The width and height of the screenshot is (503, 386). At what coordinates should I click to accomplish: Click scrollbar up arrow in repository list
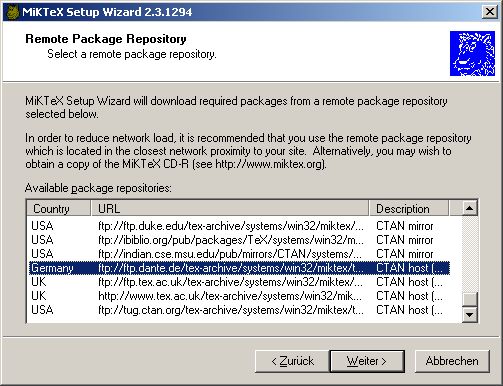tap(469, 209)
